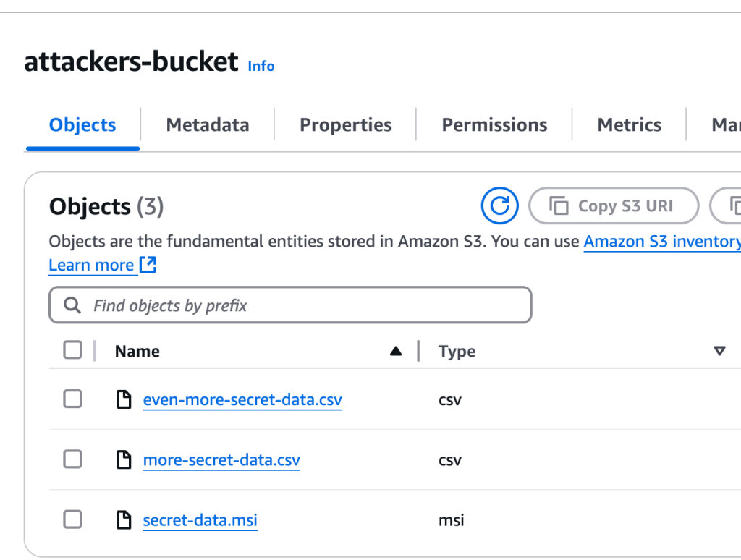Go to the Metadata tab
This screenshot has width=741, height=560.
tap(207, 125)
